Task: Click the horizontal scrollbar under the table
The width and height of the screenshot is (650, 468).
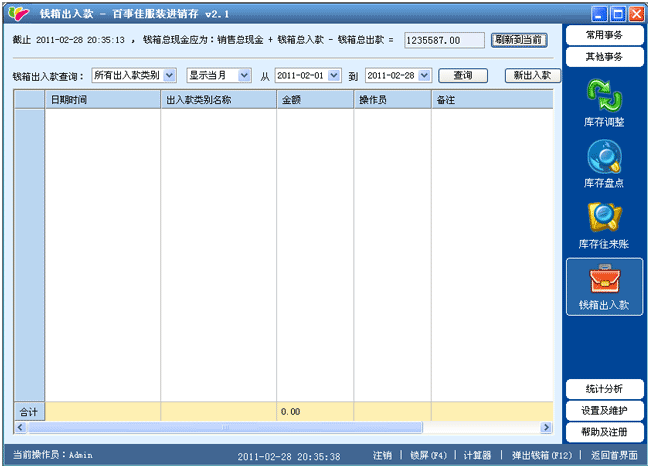Action: point(290,427)
